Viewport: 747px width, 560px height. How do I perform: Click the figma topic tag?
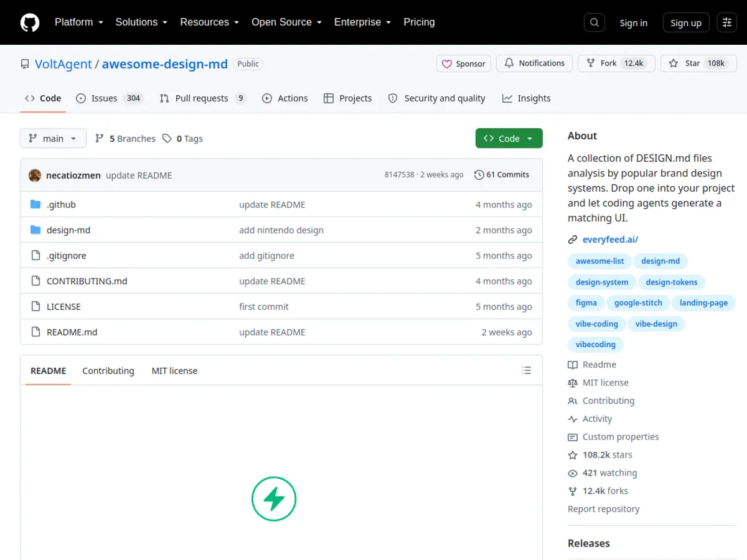coord(586,303)
